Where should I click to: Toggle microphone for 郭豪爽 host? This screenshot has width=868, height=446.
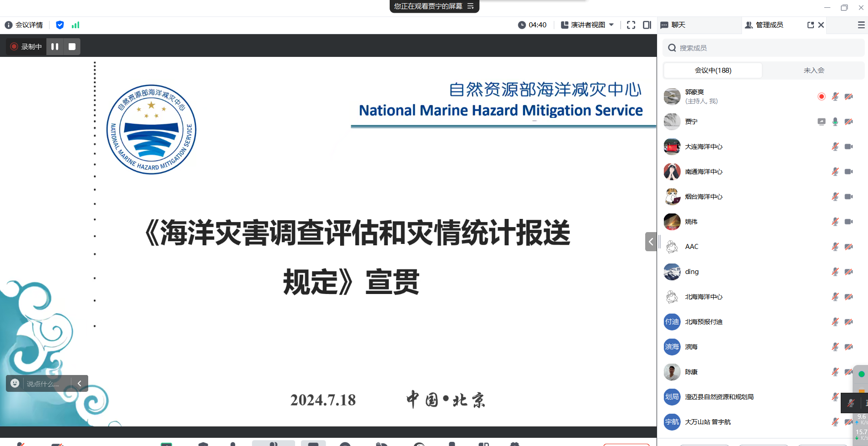(835, 96)
